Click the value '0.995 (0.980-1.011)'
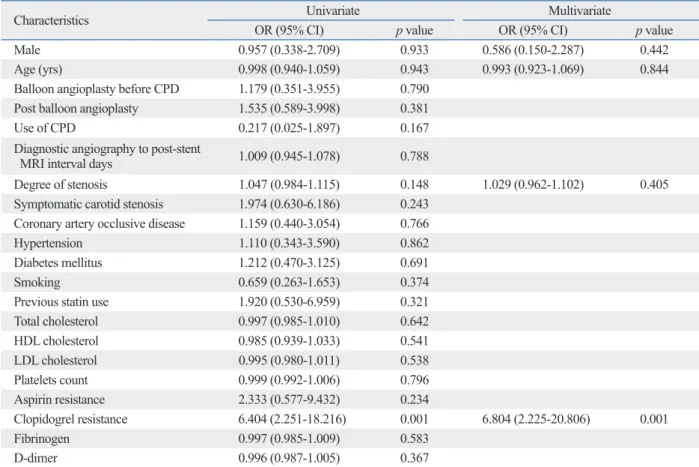 (289, 360)
